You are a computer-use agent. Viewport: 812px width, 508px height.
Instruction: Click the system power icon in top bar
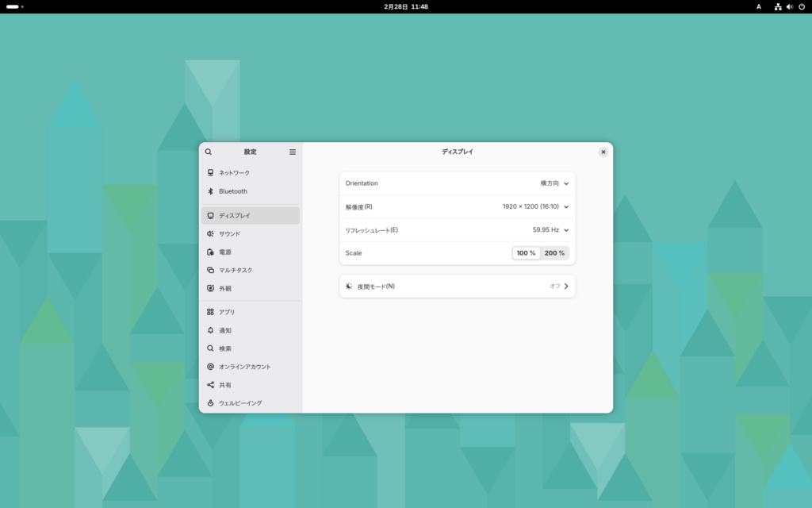pyautogui.click(x=801, y=6)
